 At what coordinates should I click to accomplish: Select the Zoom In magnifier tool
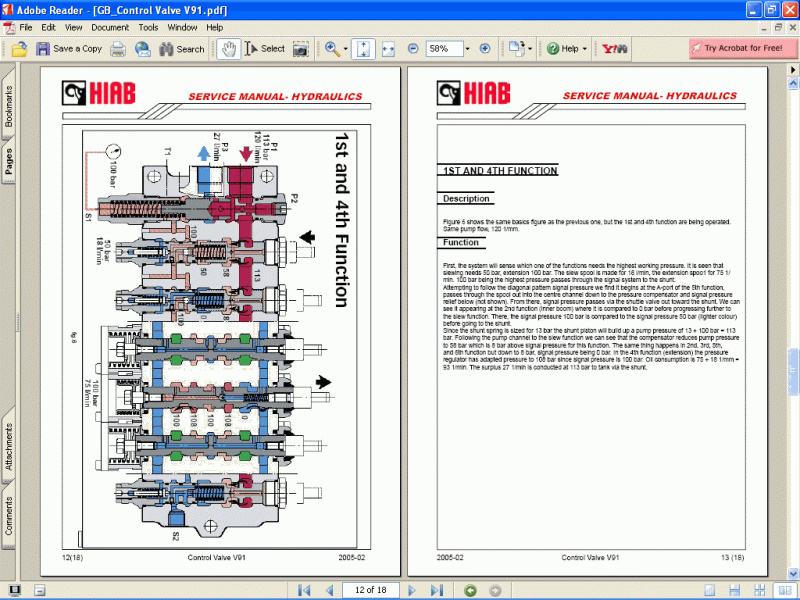tap(332, 49)
